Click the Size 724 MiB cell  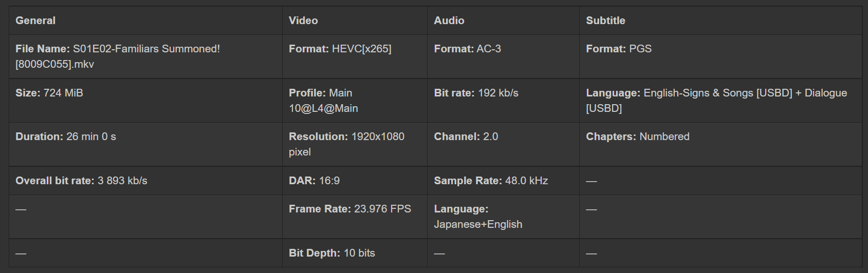(49, 93)
